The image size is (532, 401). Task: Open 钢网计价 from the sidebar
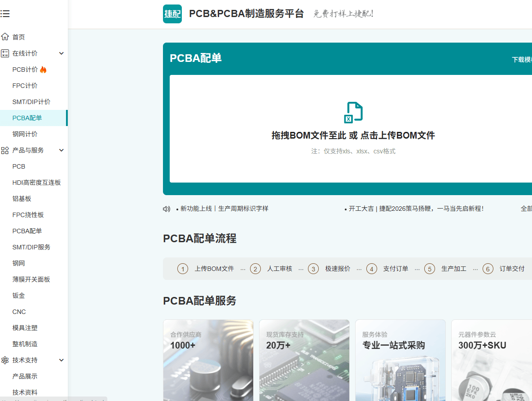point(25,134)
